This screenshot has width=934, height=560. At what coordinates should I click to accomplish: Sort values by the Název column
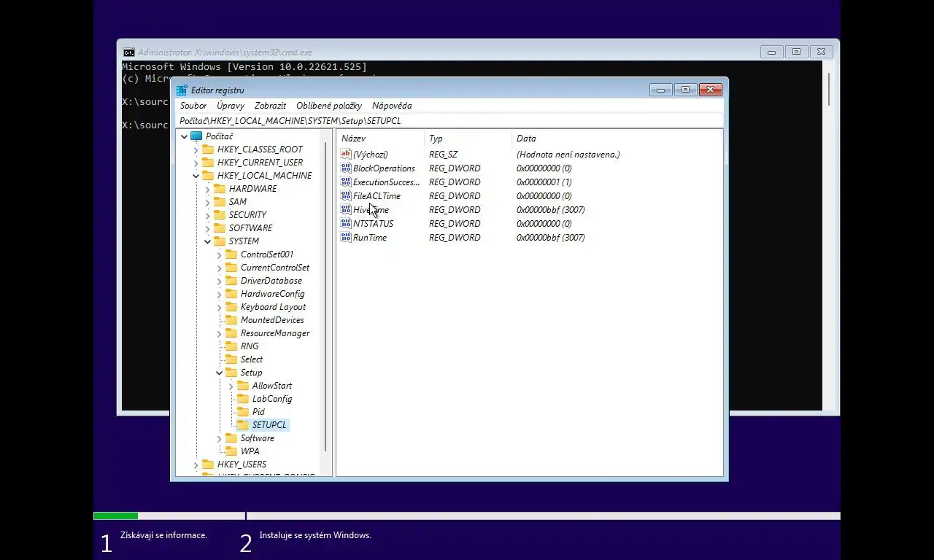click(380, 139)
